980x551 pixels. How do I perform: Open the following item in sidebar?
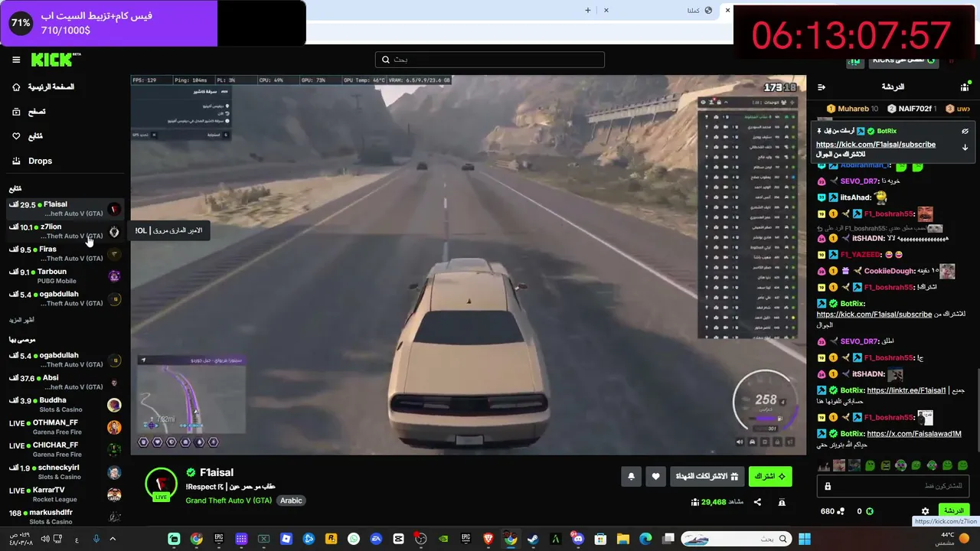(28, 136)
